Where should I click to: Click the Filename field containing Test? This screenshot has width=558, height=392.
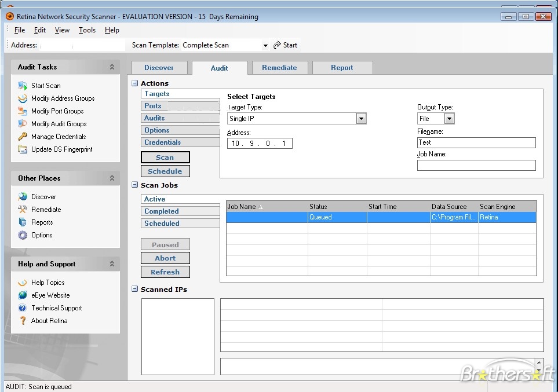coord(476,142)
